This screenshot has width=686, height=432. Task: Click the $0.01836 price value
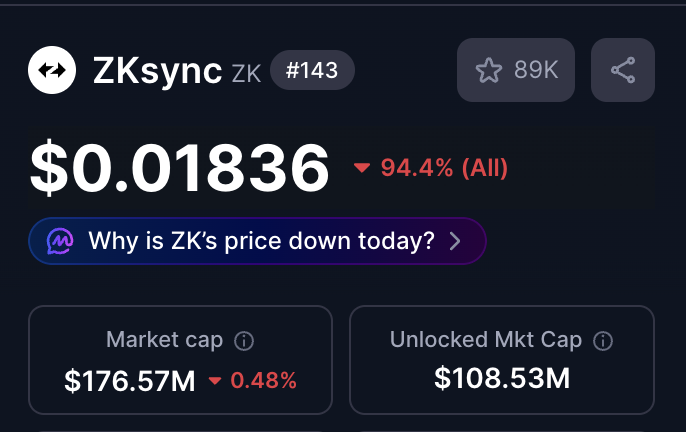pos(180,167)
